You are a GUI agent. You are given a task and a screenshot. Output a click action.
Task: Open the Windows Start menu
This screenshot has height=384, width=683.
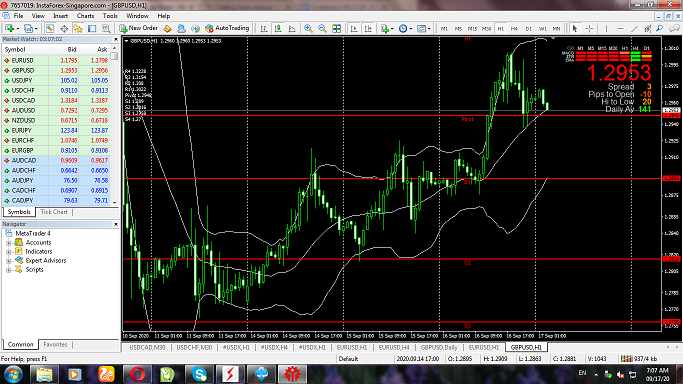(13, 374)
